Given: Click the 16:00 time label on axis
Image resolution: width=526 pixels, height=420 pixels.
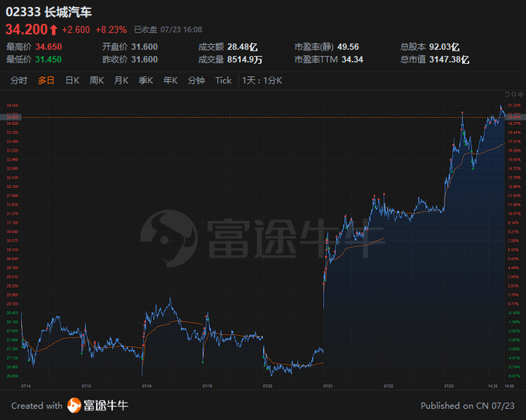Looking at the screenshot, I should coord(509,386).
